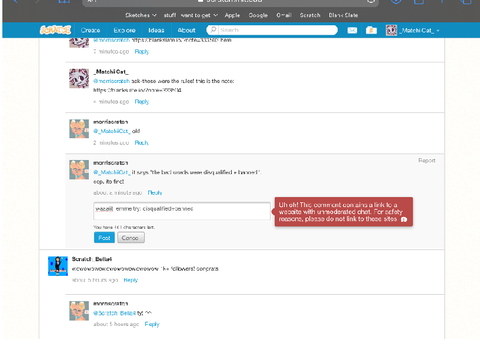Post the comment reply
This screenshot has height=360, width=480.
click(104, 238)
